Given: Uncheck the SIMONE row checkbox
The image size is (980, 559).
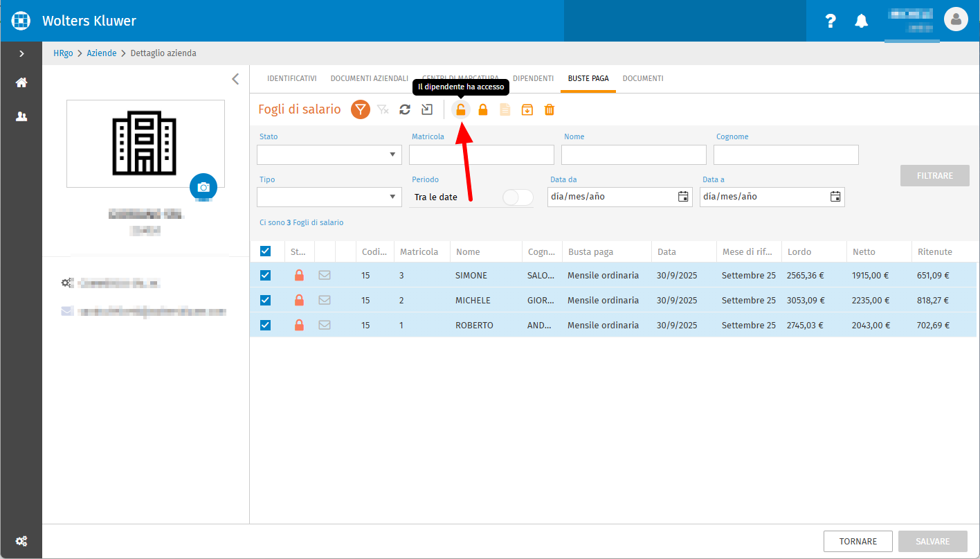Looking at the screenshot, I should coord(266,275).
